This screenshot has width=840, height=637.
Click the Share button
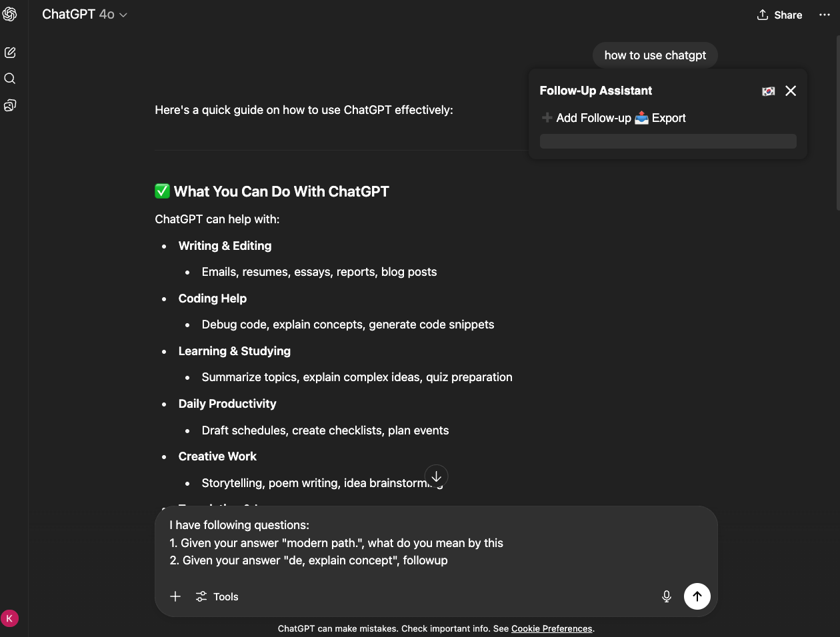point(779,15)
